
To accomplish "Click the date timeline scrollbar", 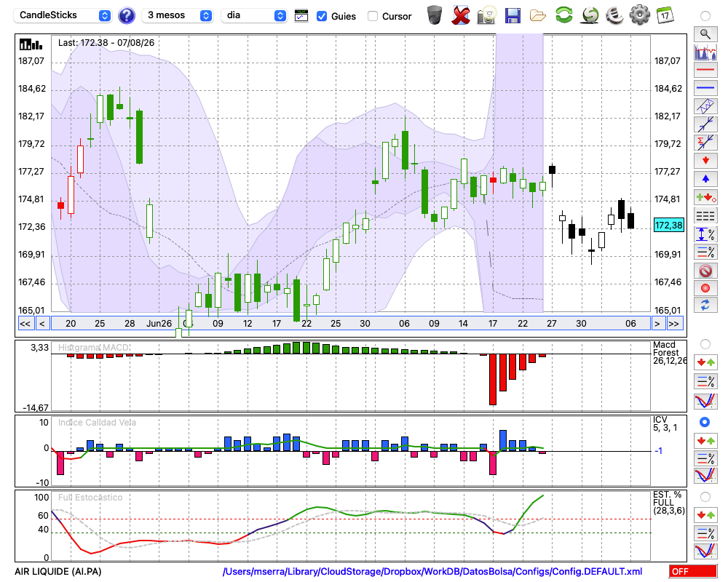I will [351, 324].
